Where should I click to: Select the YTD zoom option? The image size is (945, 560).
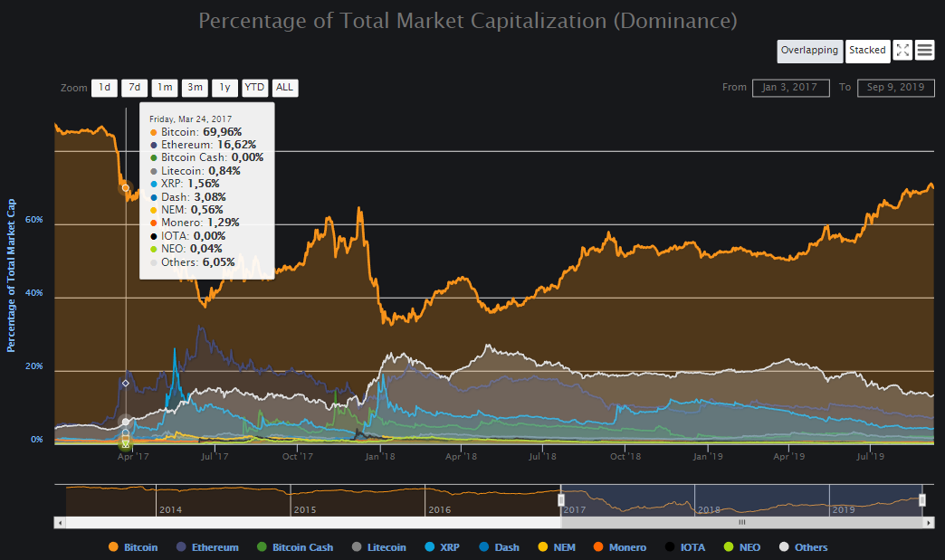point(254,88)
